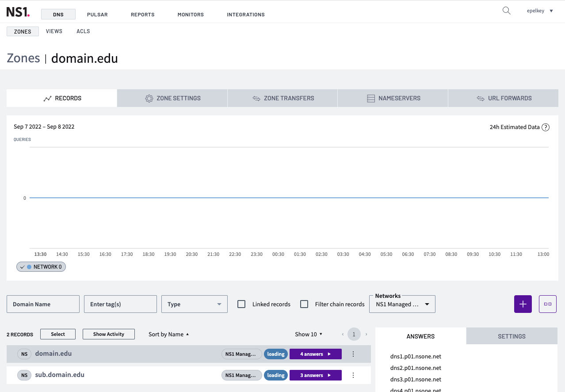Switch to the VIEWS subtab
This screenshot has width=565, height=392.
click(54, 31)
